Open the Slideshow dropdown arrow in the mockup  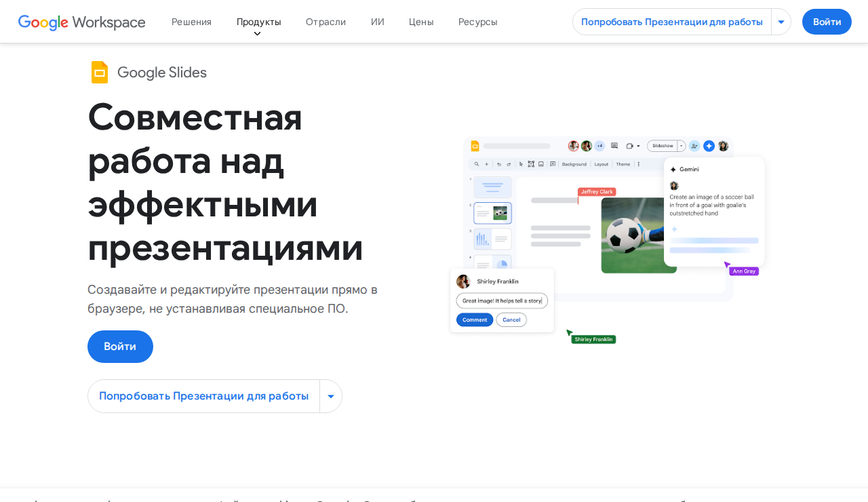(681, 145)
